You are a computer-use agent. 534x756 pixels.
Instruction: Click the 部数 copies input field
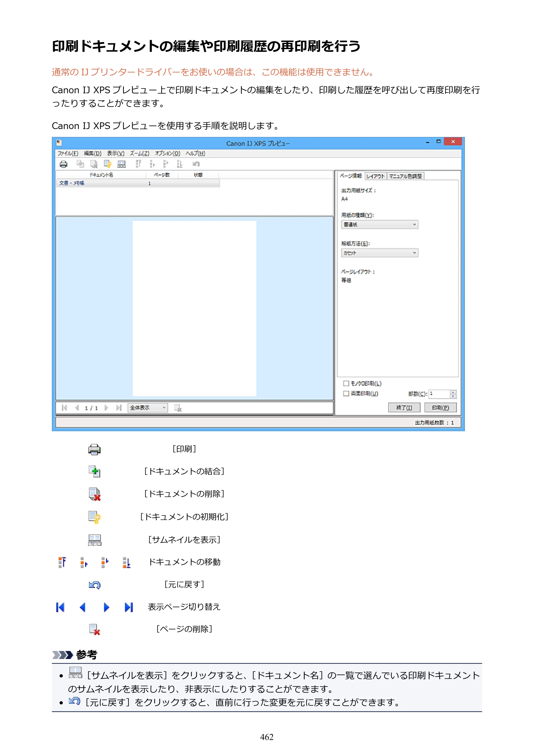tap(439, 394)
